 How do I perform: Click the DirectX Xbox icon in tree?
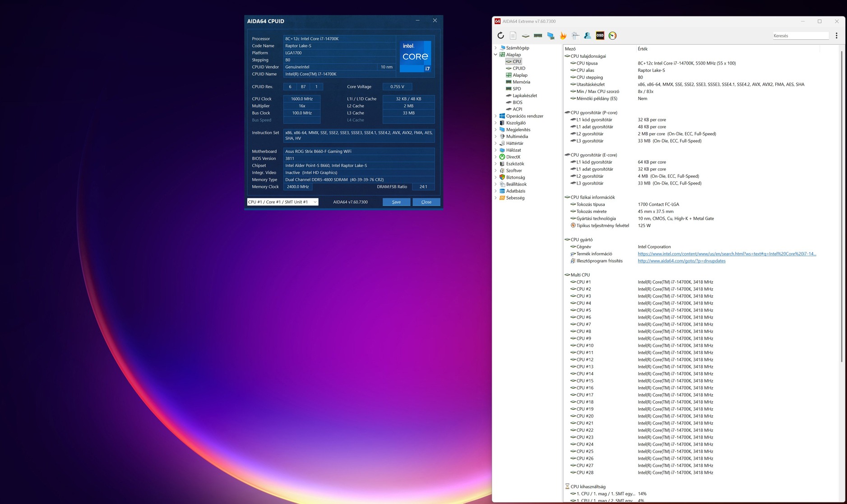pyautogui.click(x=502, y=157)
